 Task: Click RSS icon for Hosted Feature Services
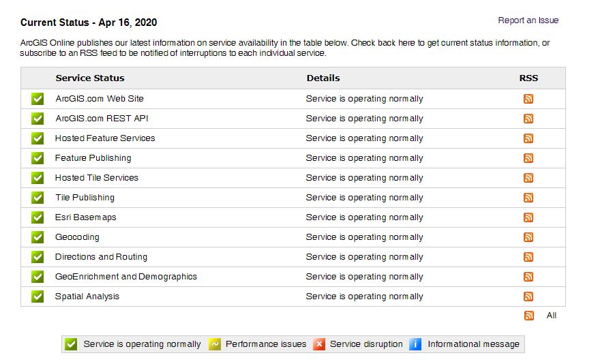click(x=528, y=138)
